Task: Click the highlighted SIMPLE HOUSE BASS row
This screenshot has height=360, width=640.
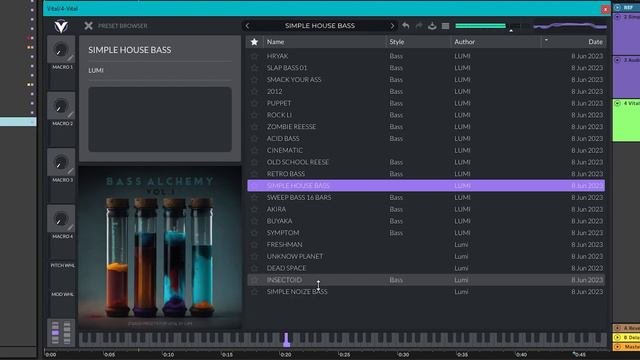Action: (x=426, y=186)
